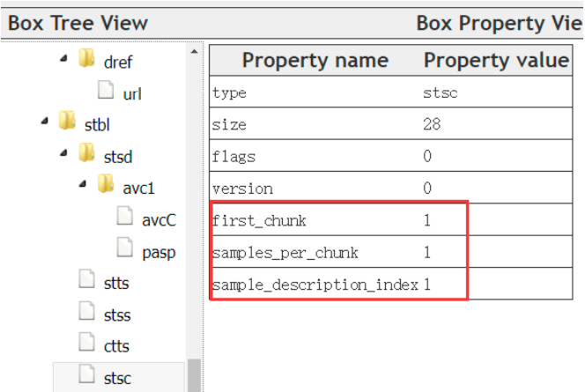Click the 'first_chunk' property name cell
Image resolution: width=585 pixels, height=392 pixels.
click(x=259, y=220)
